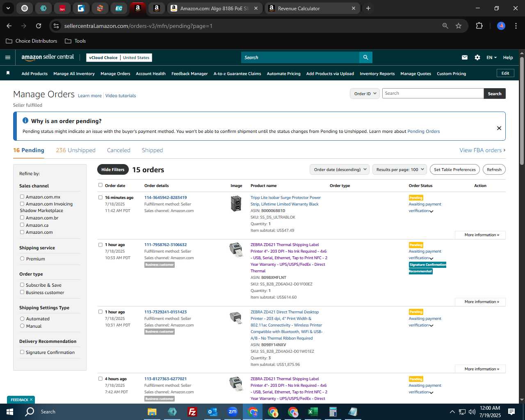This screenshot has height=420, width=525.
Task: Open View FBA orders link
Action: (482, 150)
